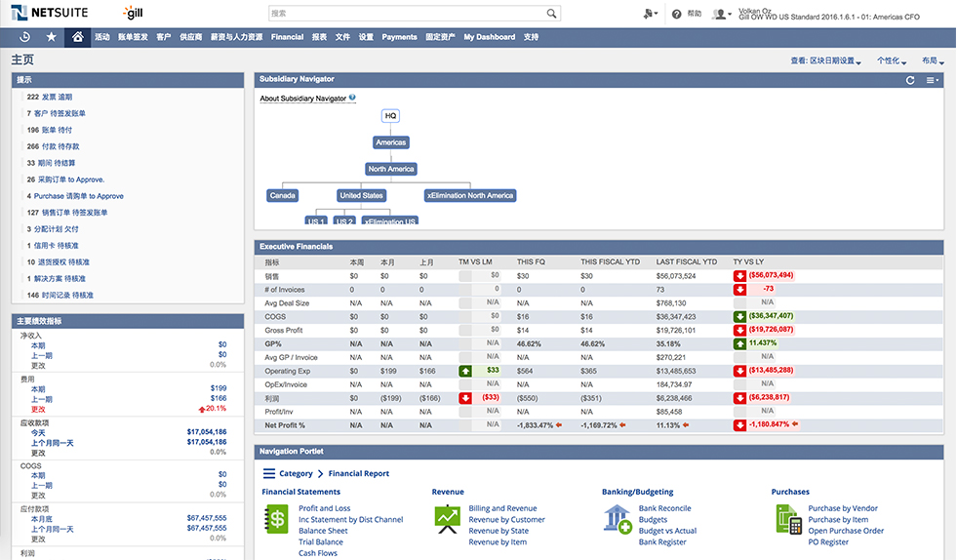This screenshot has width=957, height=560.
Task: Click the Category hamburger icon in Navigation Portlet
Action: coord(270,473)
